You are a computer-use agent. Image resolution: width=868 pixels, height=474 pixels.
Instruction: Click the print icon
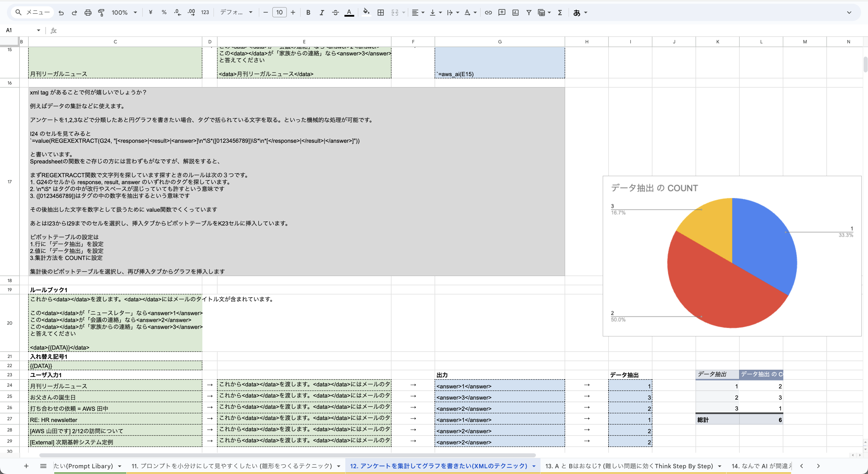88,12
